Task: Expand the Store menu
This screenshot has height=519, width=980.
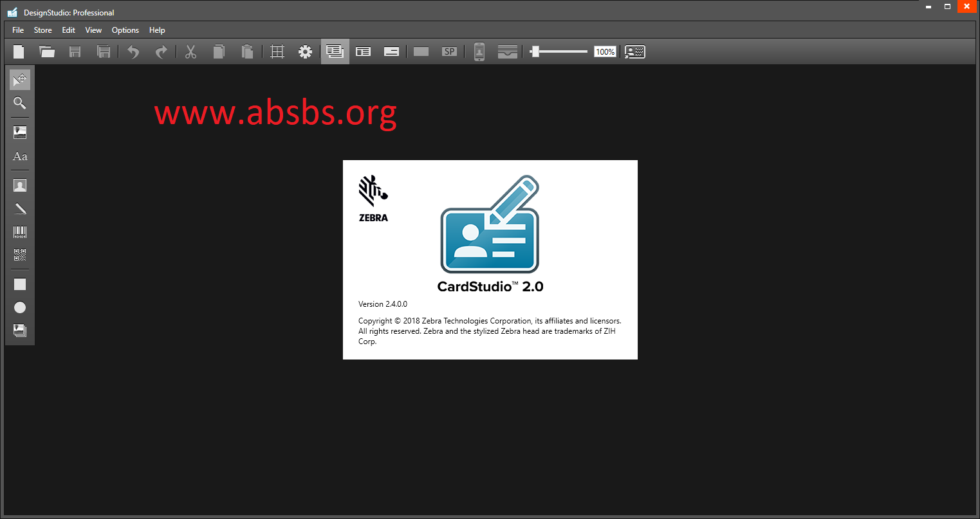Action: point(42,30)
